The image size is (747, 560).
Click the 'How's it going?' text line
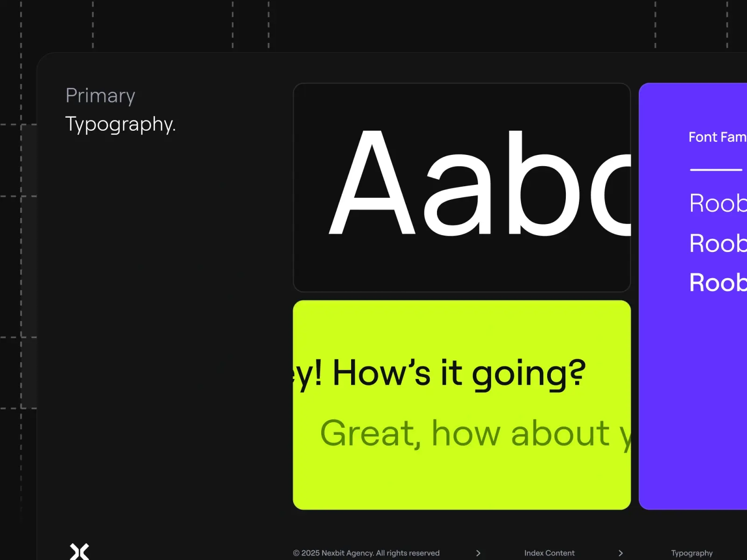pos(439,374)
